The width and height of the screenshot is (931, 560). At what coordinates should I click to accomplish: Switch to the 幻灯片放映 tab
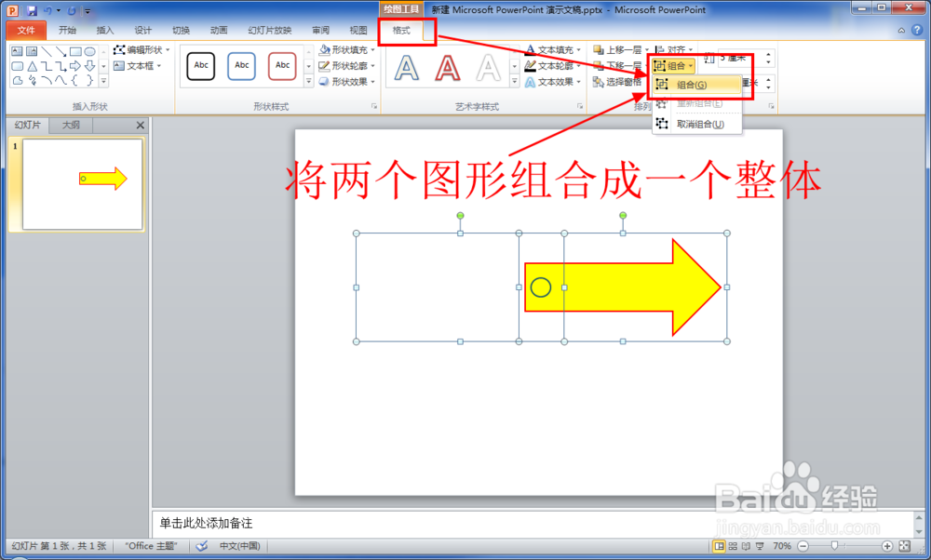(x=270, y=31)
